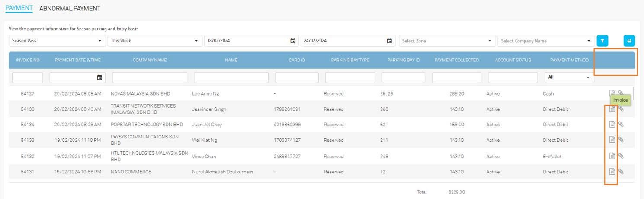Open invoice document icon for NANO COMMERCE row
Screen dimensions: 644x199
coord(612,172)
